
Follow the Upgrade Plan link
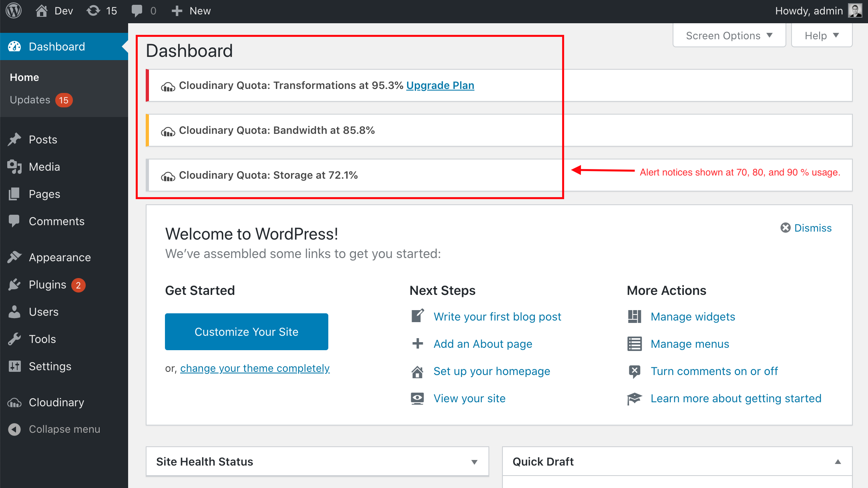pos(440,85)
